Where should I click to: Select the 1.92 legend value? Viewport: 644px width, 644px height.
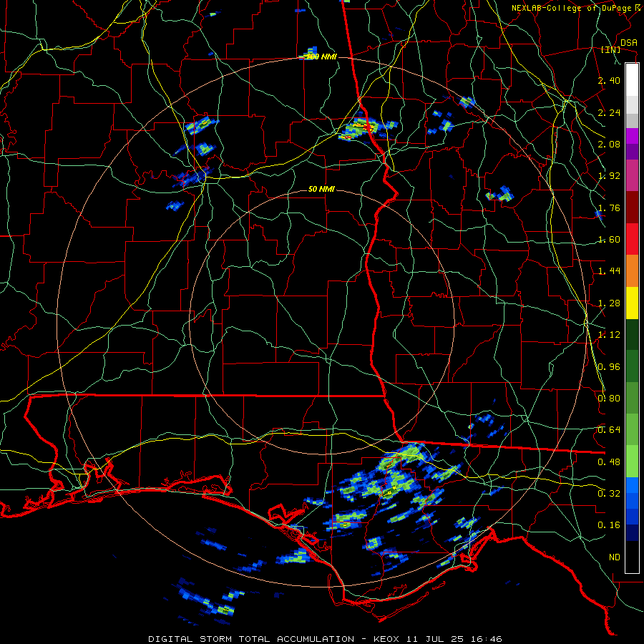coord(609,176)
